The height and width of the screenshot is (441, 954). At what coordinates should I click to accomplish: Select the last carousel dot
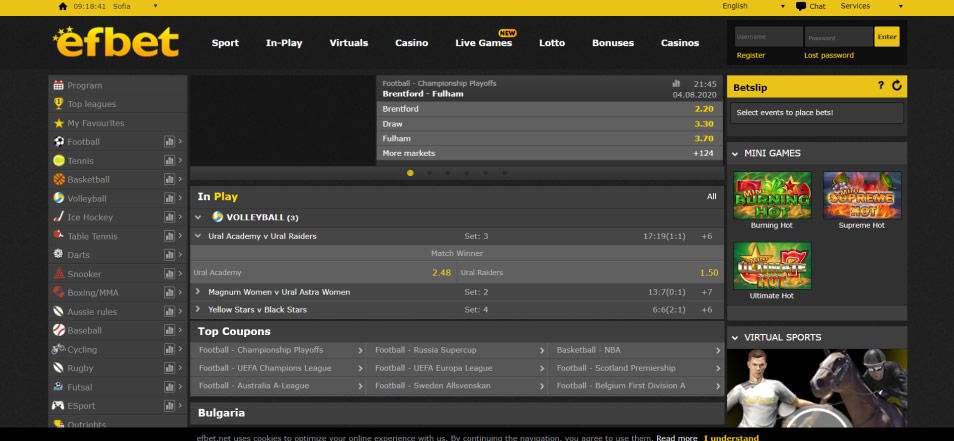[x=504, y=173]
